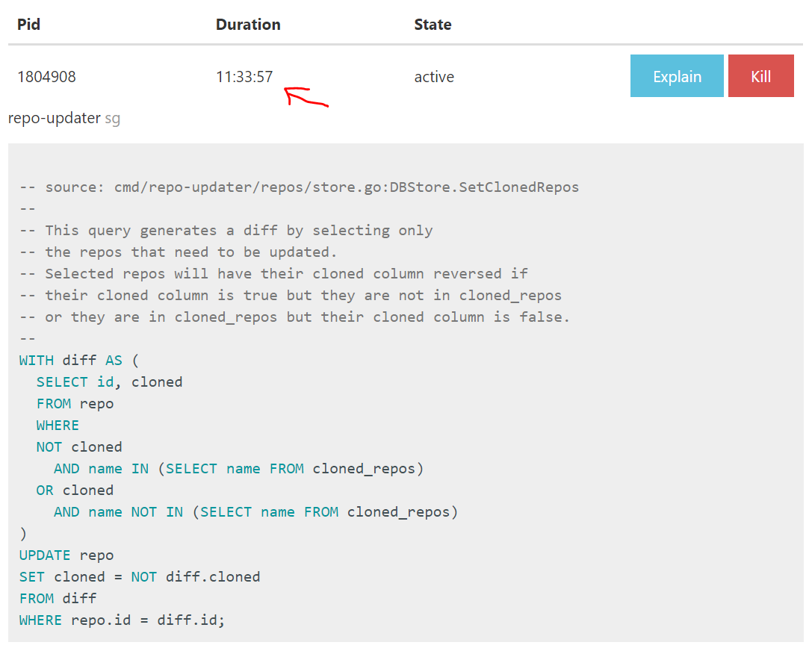The width and height of the screenshot is (812, 654).
Task: Click the 'WITH diff AS (' line
Action: coord(79,360)
